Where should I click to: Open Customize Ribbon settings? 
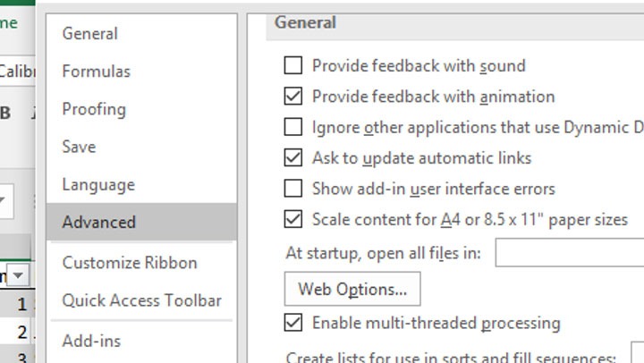[129, 263]
